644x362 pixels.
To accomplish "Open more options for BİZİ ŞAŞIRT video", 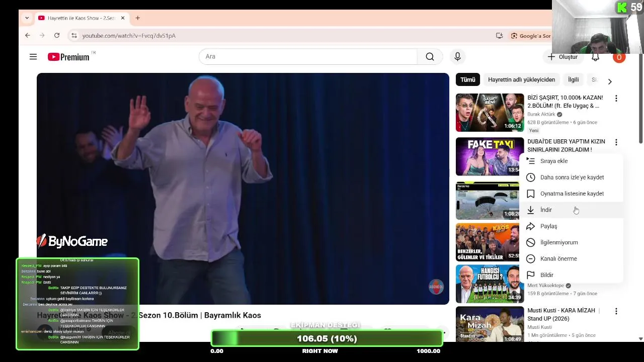I will (x=616, y=99).
